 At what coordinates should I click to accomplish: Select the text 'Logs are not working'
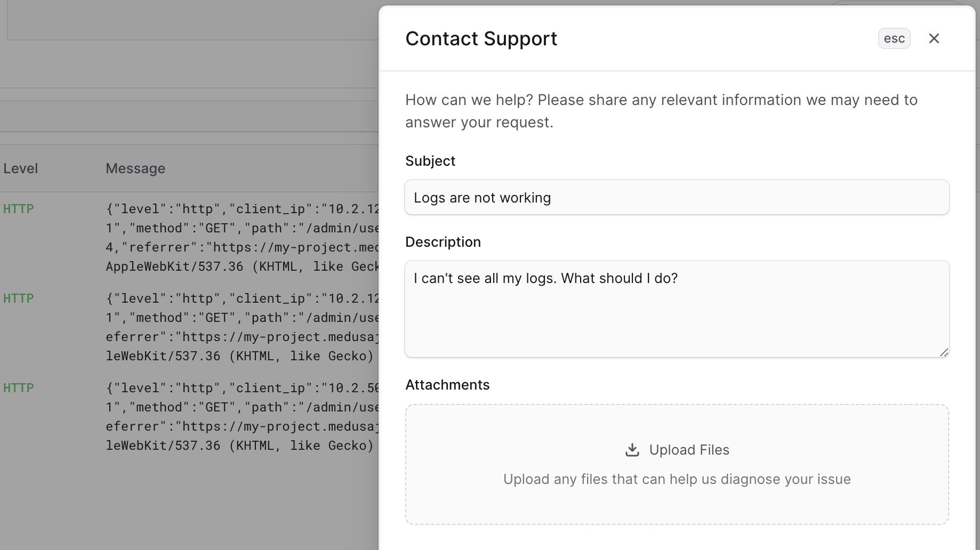(x=482, y=197)
